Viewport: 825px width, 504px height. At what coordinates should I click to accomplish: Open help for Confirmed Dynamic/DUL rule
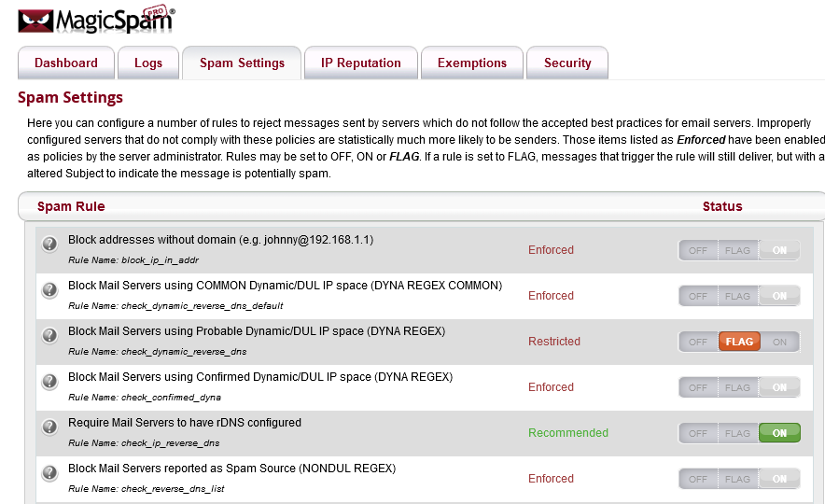click(50, 381)
